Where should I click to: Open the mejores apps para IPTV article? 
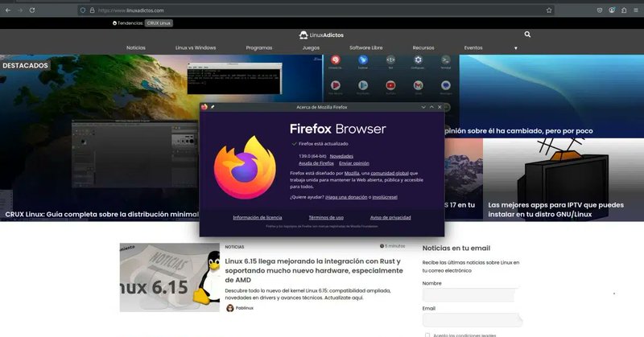(555, 209)
